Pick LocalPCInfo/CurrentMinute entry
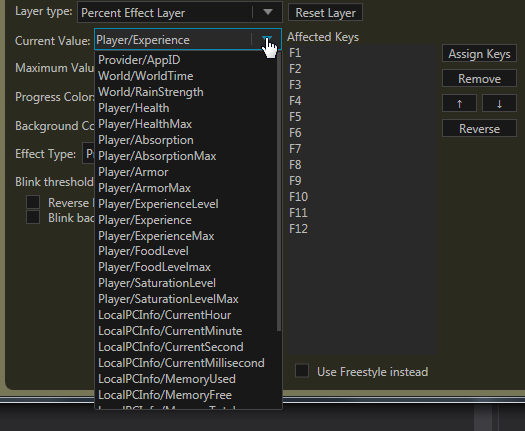The height and width of the screenshot is (431, 525). (x=186, y=331)
